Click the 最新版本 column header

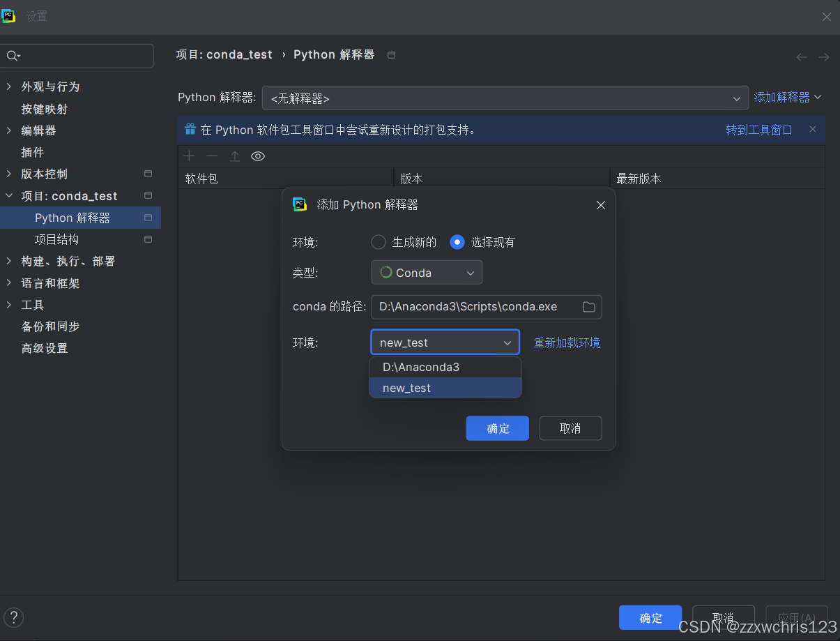(717, 179)
